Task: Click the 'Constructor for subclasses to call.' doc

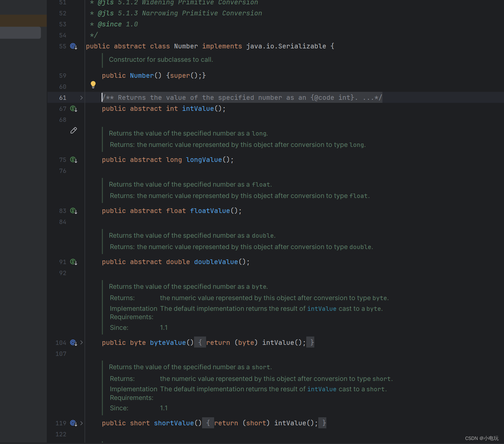Action: (x=161, y=59)
